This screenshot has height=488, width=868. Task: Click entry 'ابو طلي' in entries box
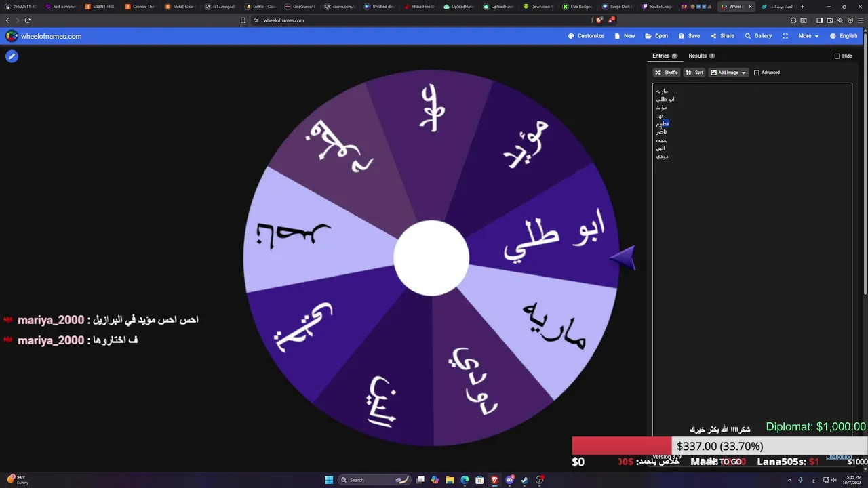(665, 99)
